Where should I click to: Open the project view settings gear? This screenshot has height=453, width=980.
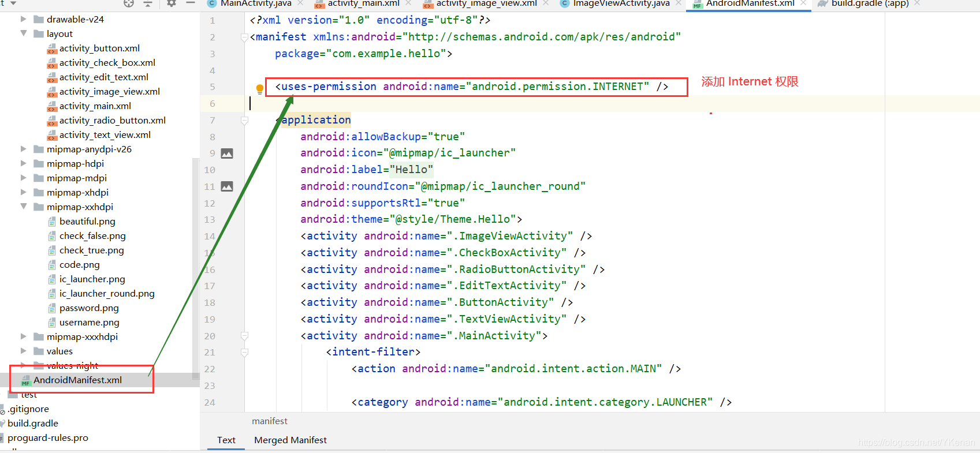pyautogui.click(x=172, y=3)
